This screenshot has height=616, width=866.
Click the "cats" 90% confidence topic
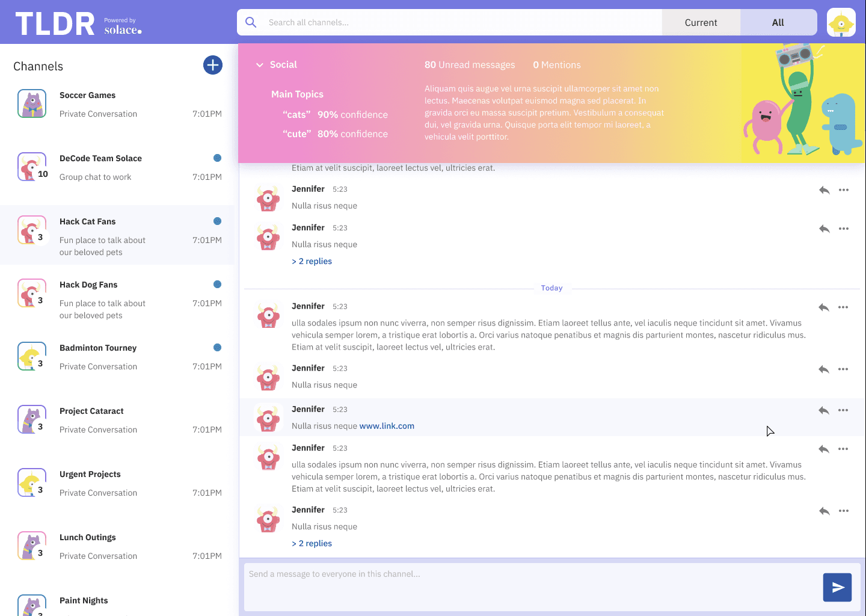click(335, 114)
